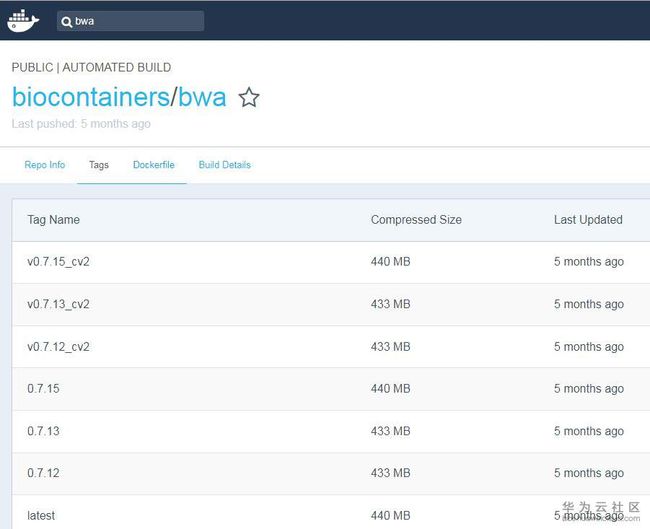Open the biocontainers organization link
The width and height of the screenshot is (650, 529).
tap(91, 97)
